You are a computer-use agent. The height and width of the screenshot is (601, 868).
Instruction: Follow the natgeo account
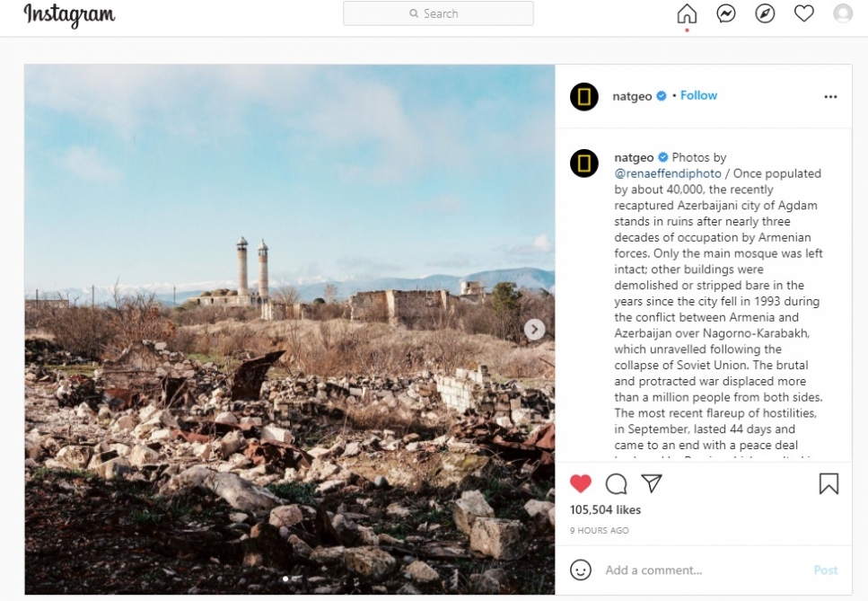[x=698, y=96]
